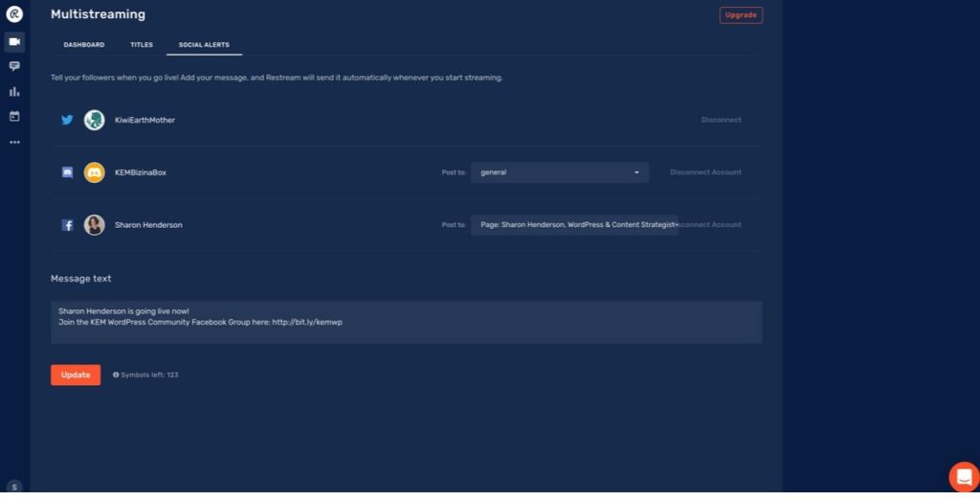Click the Upgrade button
The width and height of the screenshot is (980, 499).
(x=741, y=15)
